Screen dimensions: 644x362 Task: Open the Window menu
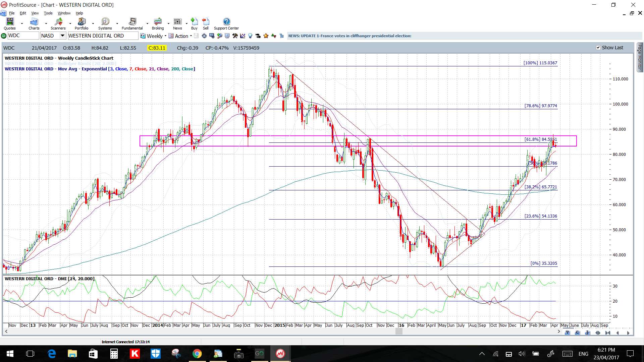[x=64, y=13]
